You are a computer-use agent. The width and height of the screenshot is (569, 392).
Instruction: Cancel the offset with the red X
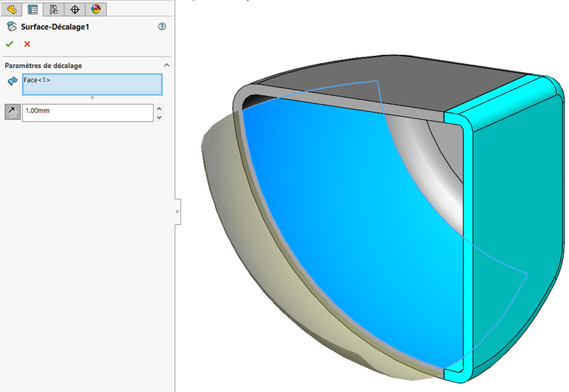coord(27,44)
